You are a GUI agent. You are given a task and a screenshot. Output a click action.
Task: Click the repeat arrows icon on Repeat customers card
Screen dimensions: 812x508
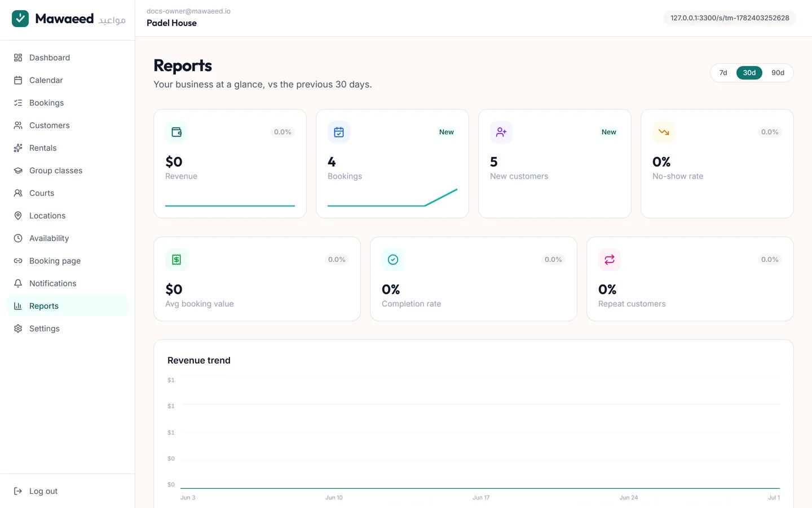pos(610,260)
